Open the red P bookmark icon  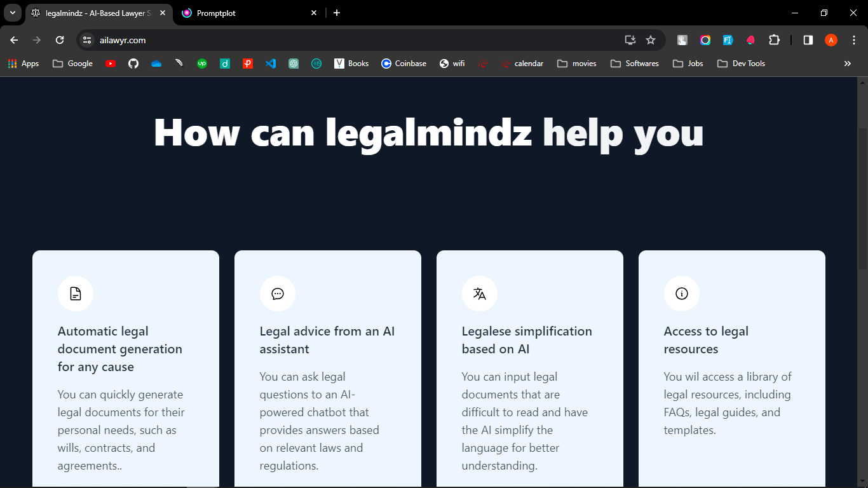pyautogui.click(x=248, y=64)
